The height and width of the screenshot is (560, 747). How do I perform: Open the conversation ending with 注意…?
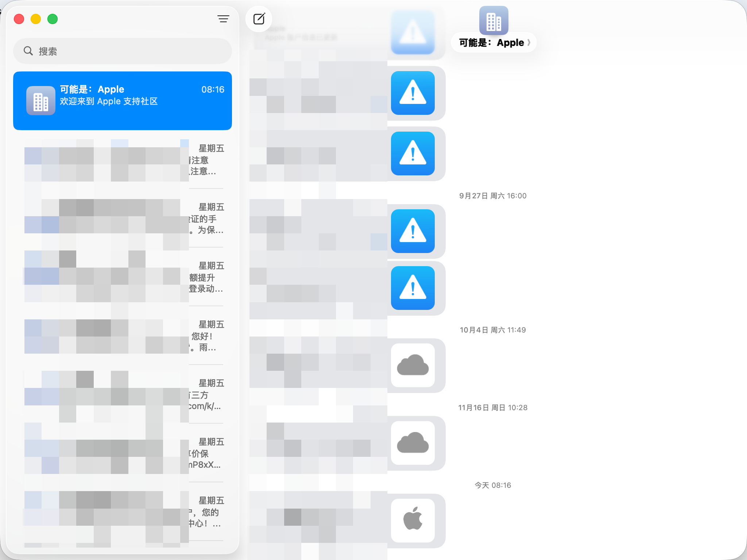tap(123, 160)
